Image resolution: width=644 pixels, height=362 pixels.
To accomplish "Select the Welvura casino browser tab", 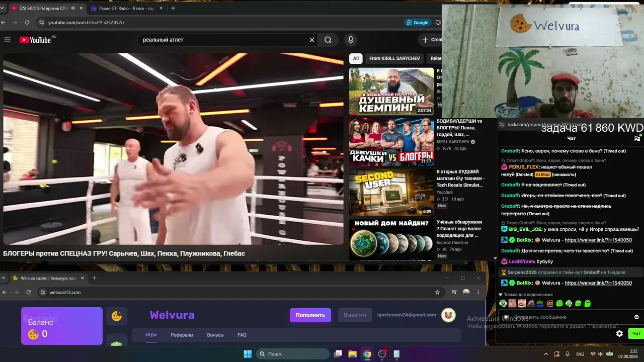I will click(48, 278).
